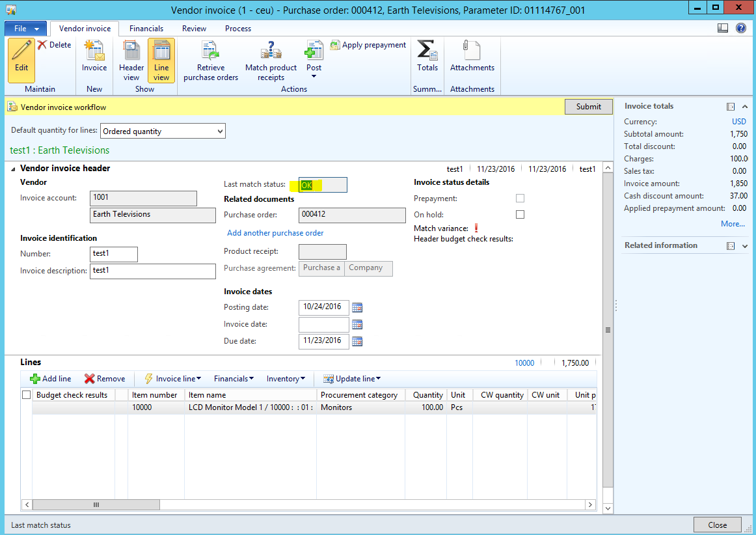Screen dimensions: 756x535
Task: Click the Submit workflow button
Action: tap(588, 107)
